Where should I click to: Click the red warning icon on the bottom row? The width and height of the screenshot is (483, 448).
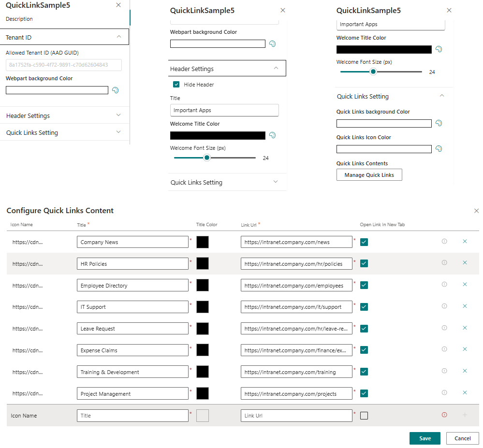click(x=444, y=415)
